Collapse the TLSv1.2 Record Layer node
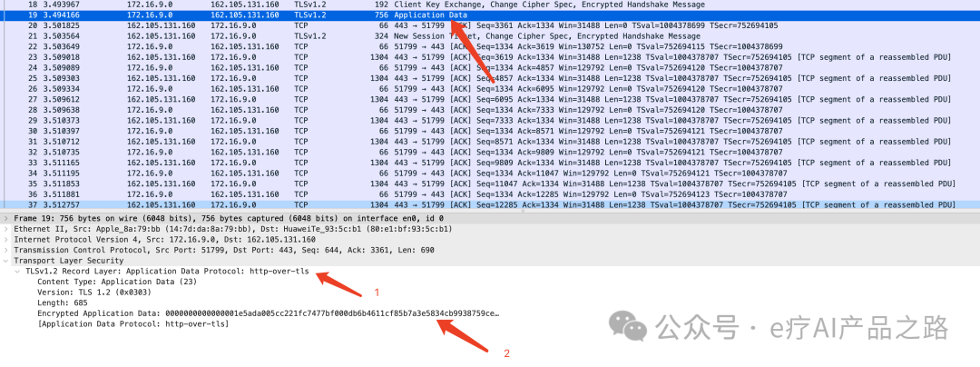The image size is (980, 367). tap(17, 272)
